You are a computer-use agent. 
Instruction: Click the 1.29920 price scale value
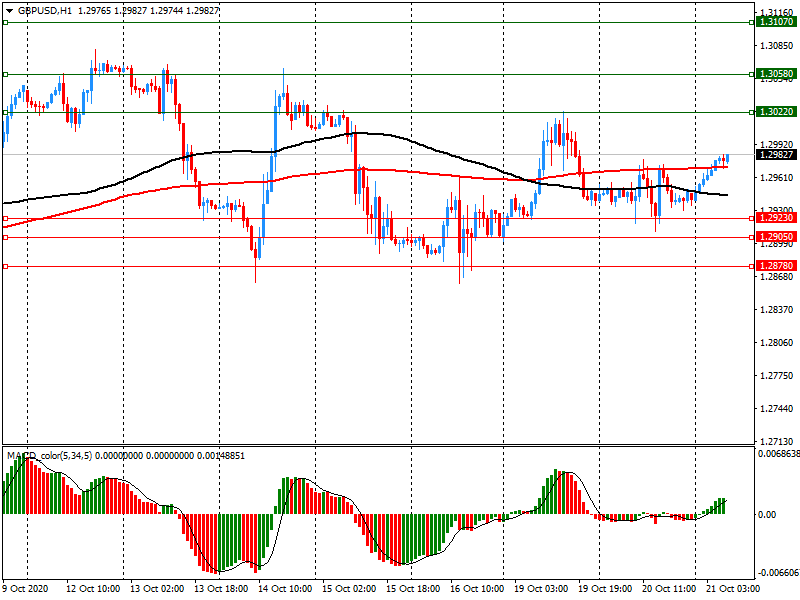click(x=777, y=145)
